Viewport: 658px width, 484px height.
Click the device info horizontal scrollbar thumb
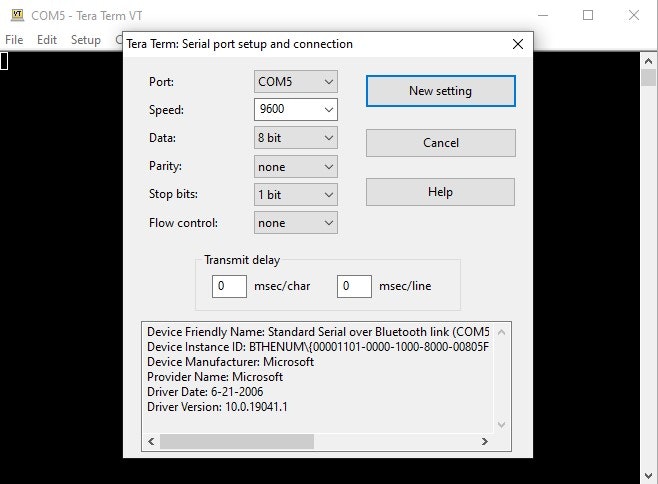[237, 442]
